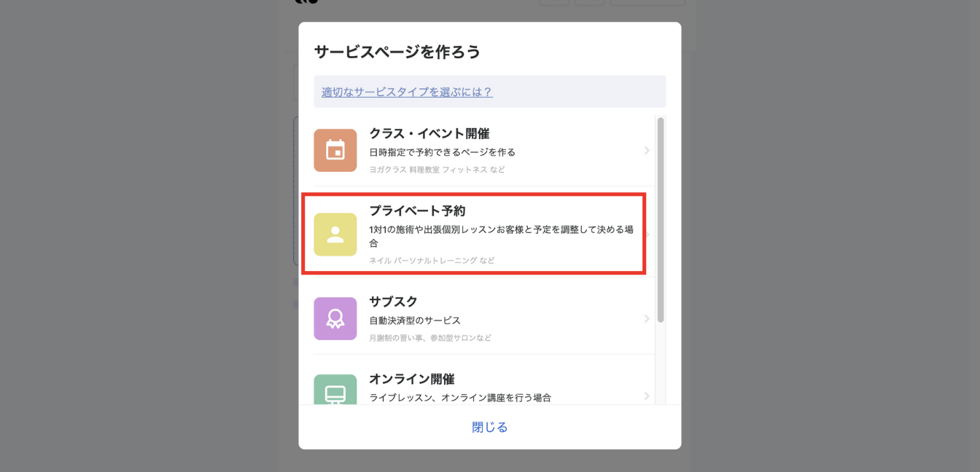The width and height of the screenshot is (980, 472).
Task: Select the サブスク service type title
Action: click(x=393, y=302)
